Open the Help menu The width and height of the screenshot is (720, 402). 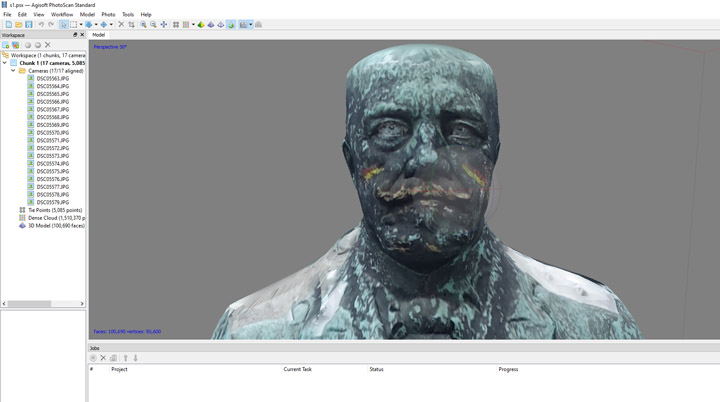pyautogui.click(x=146, y=14)
